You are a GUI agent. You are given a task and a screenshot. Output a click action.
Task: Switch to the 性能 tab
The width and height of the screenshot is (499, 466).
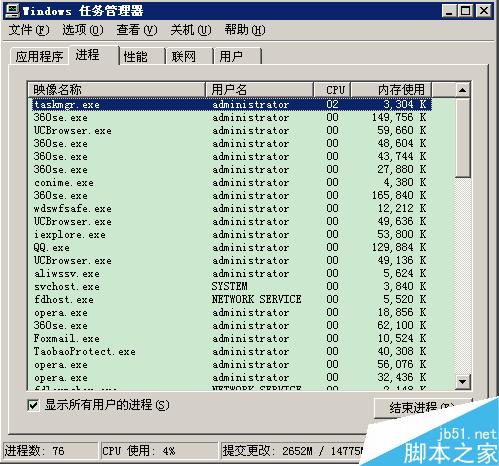[142, 56]
